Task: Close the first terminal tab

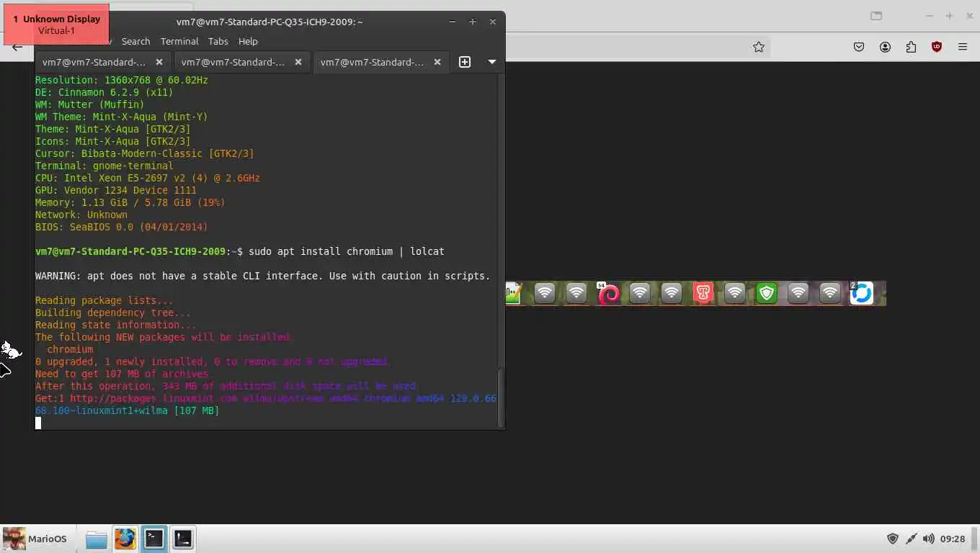Action: pos(159,62)
